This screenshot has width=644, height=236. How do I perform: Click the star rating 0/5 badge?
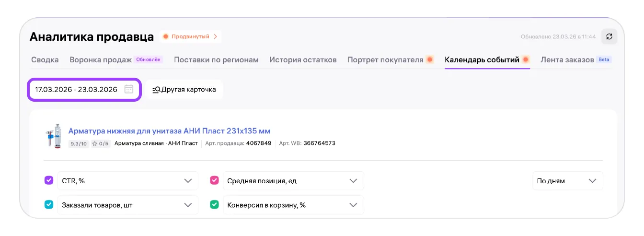(x=100, y=143)
